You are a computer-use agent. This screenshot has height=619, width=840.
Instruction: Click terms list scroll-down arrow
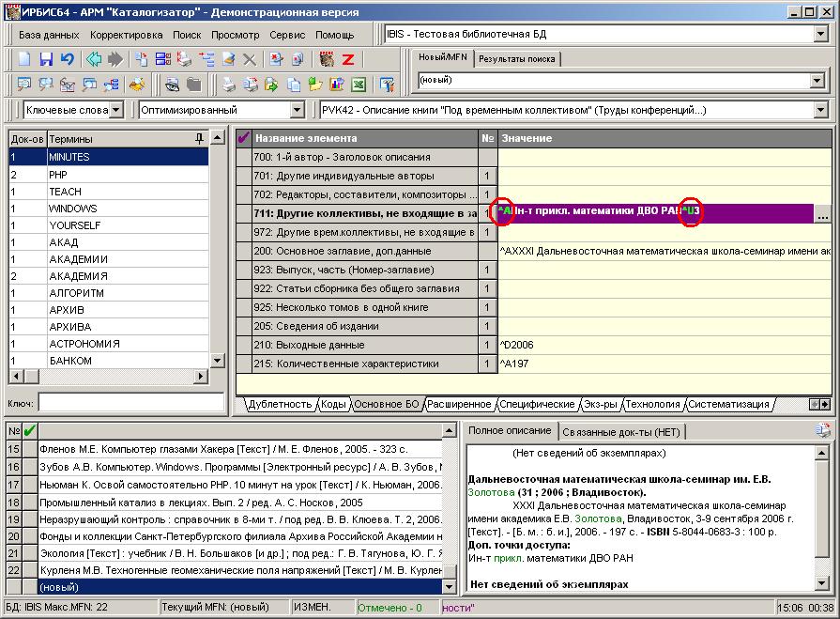tap(217, 361)
